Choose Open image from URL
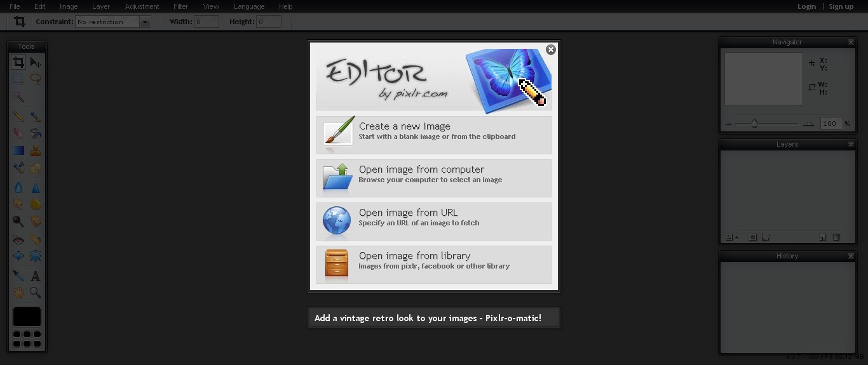Viewport: 868px width, 365px height. click(434, 221)
